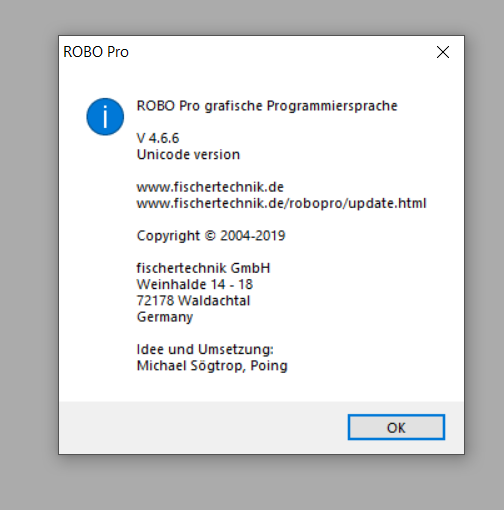Click the Copyright 2004-2019 line
This screenshot has width=504, height=510.
click(211, 236)
